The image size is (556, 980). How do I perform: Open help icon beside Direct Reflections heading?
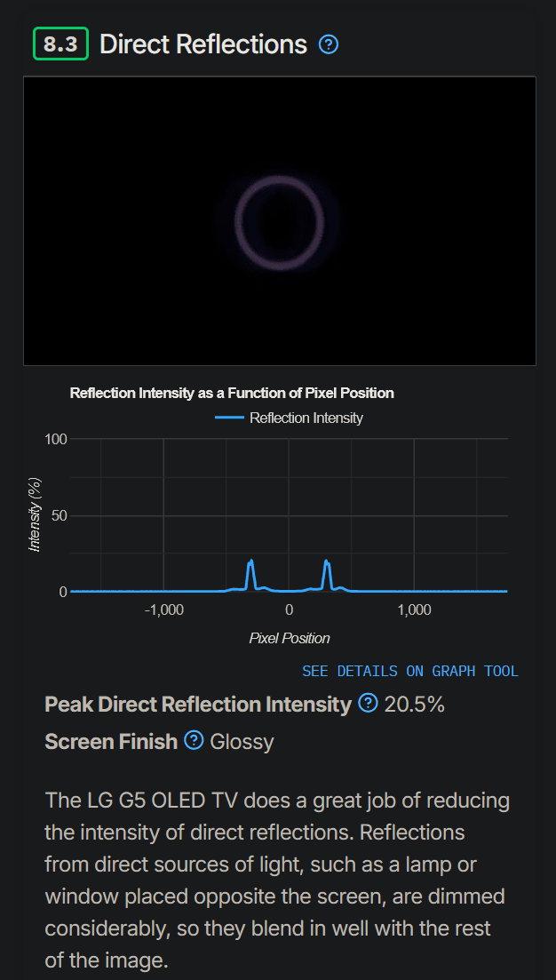(x=329, y=44)
